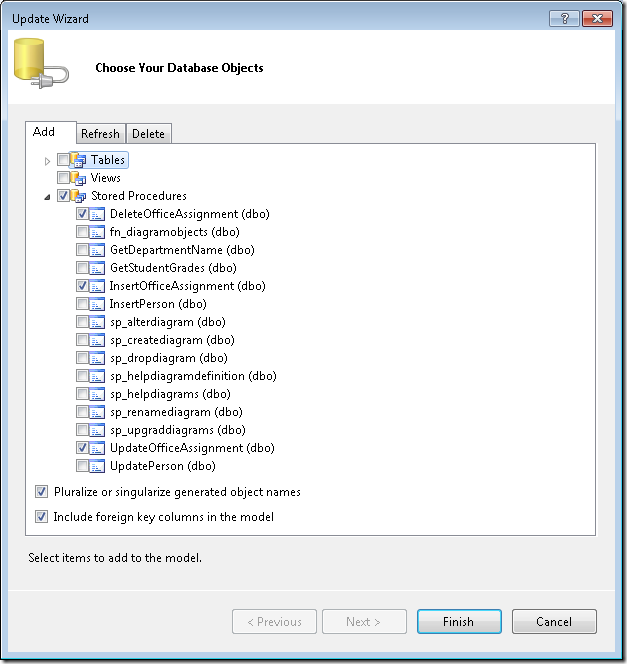Select 'GetStudentGrades (dbo)' text

[173, 268]
